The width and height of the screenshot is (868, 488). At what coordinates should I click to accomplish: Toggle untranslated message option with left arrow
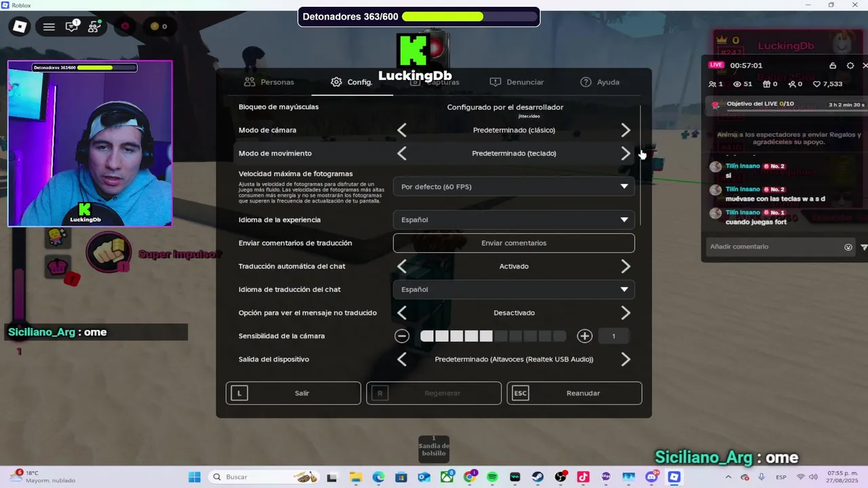(402, 313)
